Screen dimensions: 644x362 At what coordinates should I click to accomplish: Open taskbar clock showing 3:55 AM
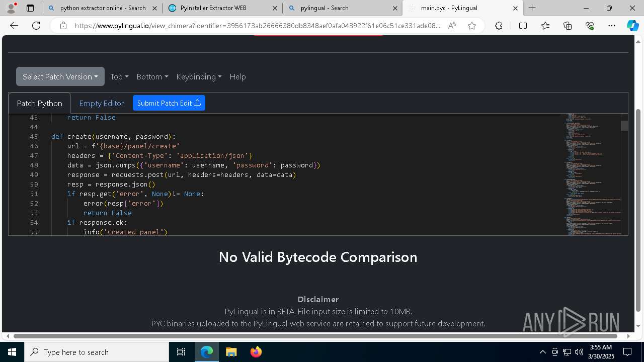(601, 352)
